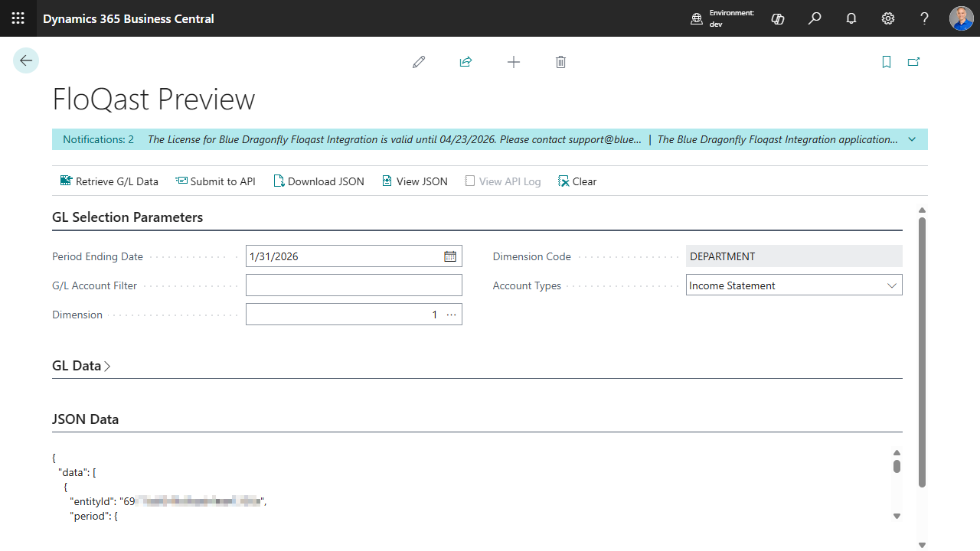Image resolution: width=980 pixels, height=551 pixels.
Task: Click the page main scrollbar thumb
Action: (922, 352)
